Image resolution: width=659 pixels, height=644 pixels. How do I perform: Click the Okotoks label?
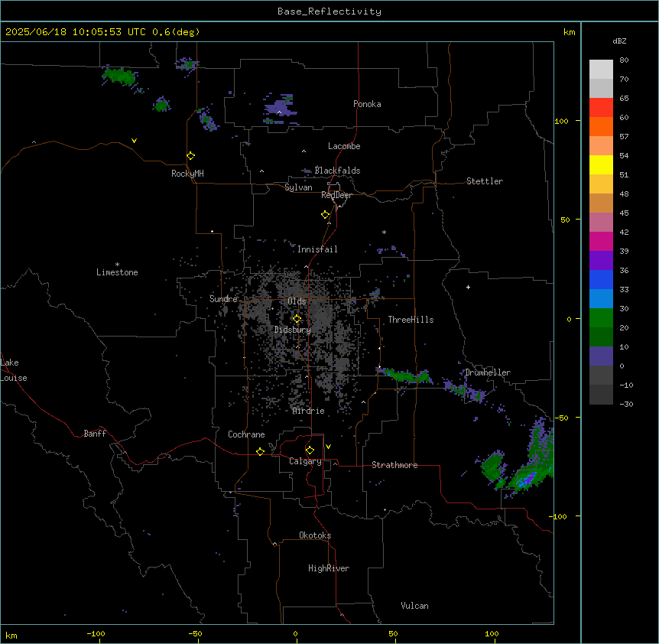point(315,535)
